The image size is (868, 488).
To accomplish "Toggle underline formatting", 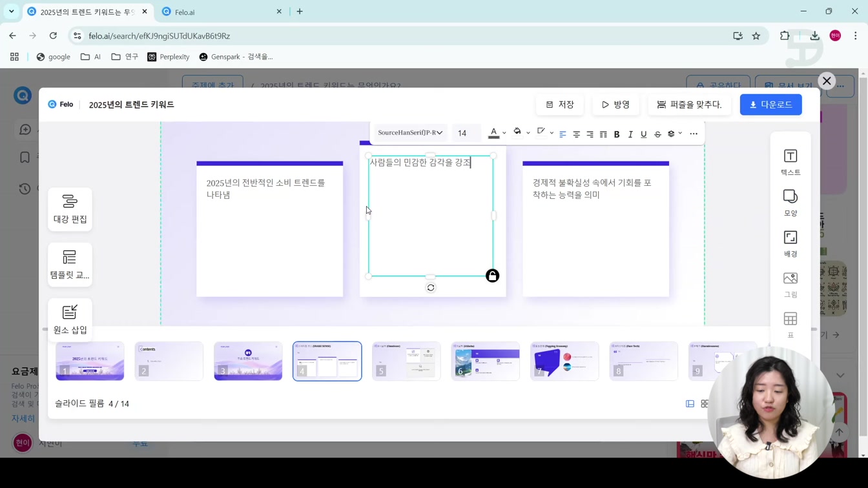I will point(644,134).
